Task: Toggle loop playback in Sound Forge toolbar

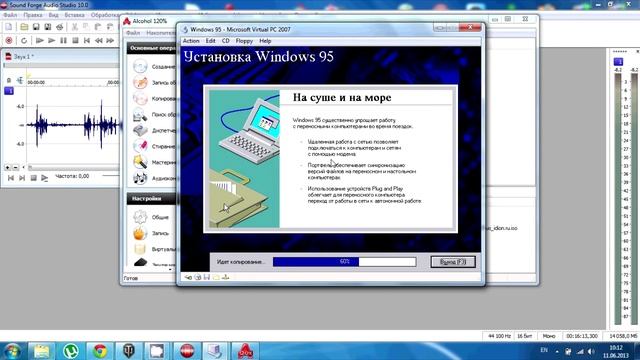Action: tap(24, 40)
